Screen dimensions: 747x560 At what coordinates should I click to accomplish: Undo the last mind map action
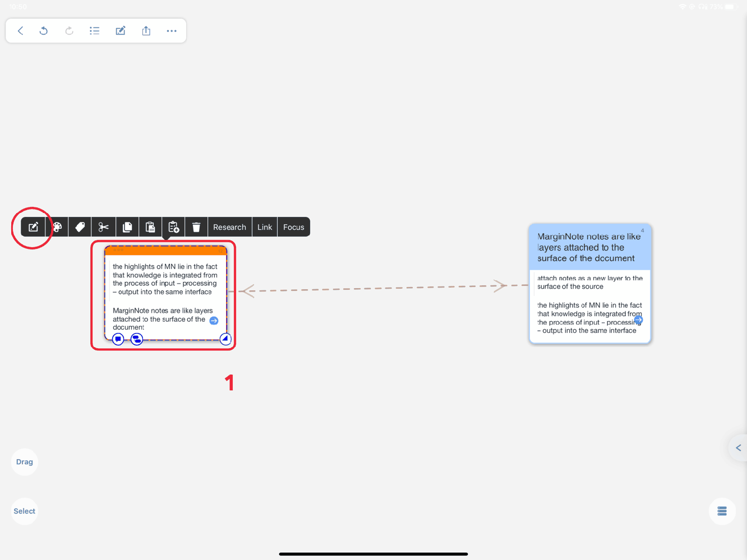click(44, 31)
